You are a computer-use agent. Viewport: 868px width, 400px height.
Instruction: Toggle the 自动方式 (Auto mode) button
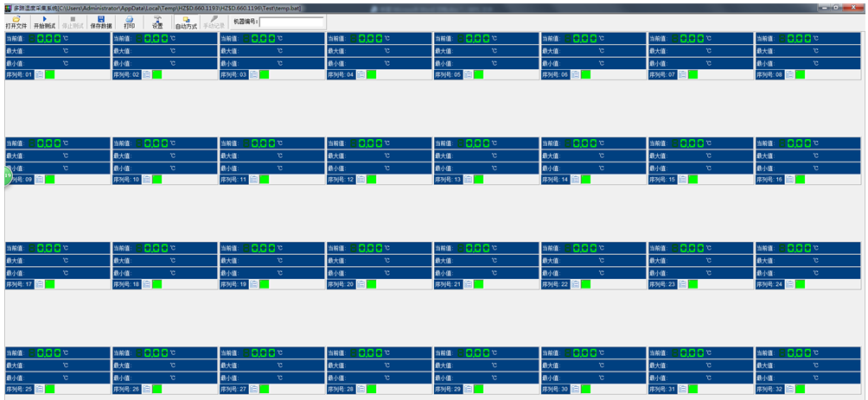point(186,22)
